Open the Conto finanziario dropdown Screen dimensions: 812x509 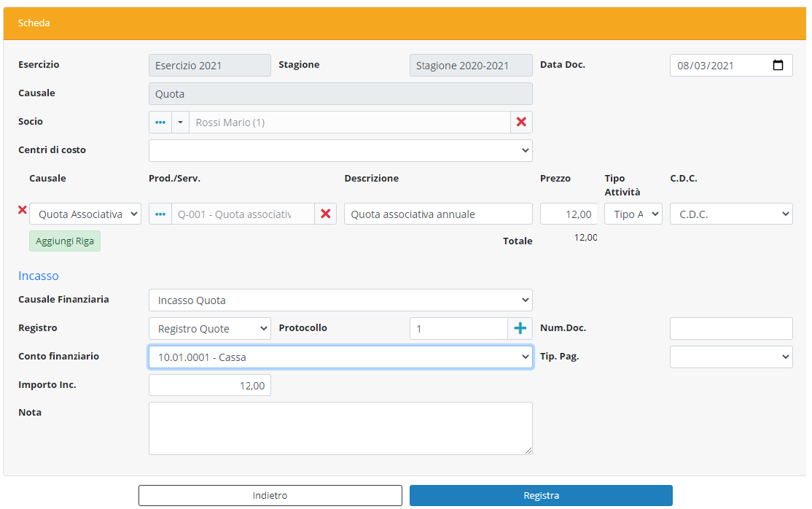340,357
